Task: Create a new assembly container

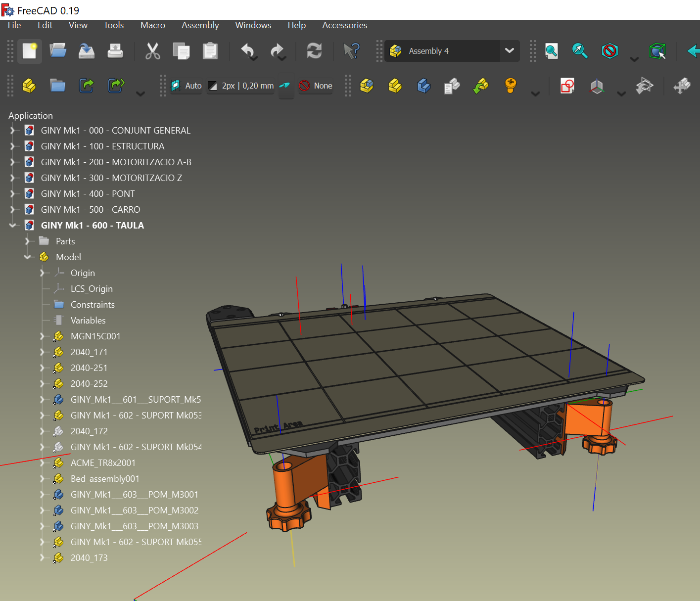Action: (367, 86)
